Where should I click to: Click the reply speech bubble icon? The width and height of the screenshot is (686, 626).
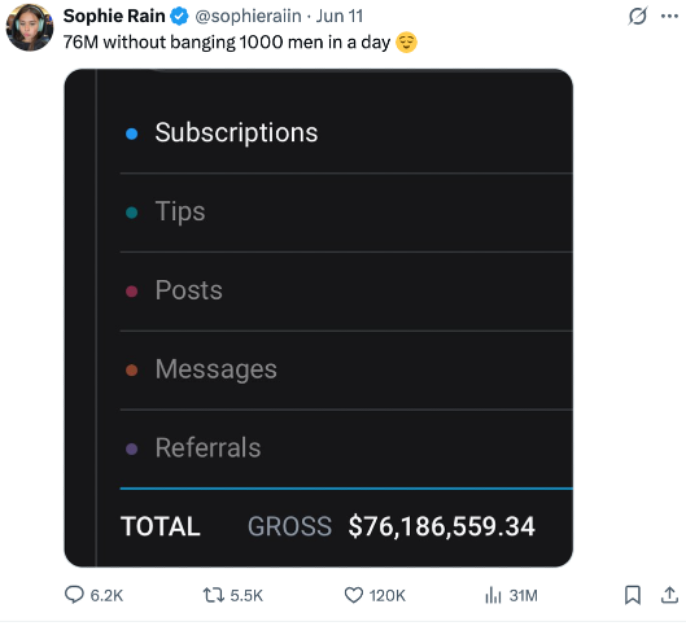click(74, 595)
